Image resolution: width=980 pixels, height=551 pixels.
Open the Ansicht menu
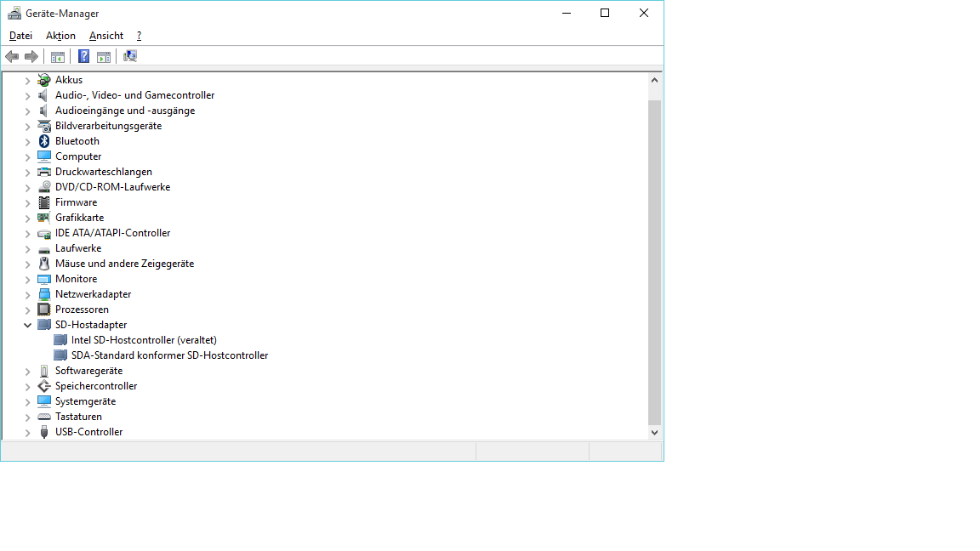coord(106,36)
